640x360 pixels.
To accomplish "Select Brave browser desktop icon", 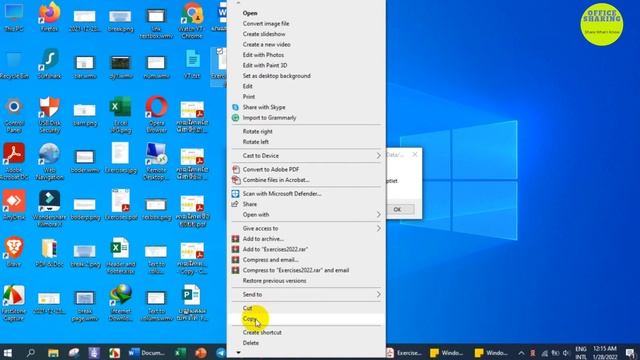I will [14, 253].
